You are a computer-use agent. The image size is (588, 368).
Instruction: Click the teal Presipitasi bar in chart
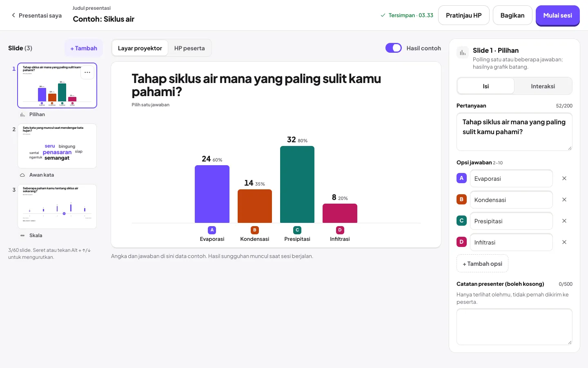(297, 184)
